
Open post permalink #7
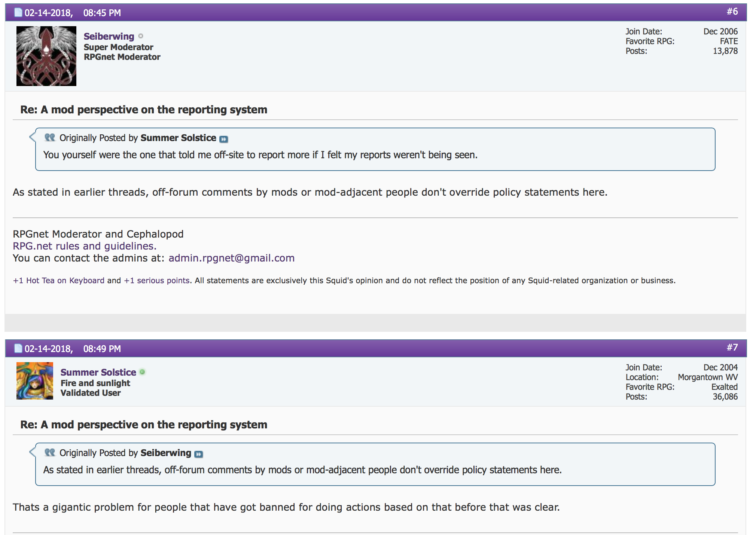[x=732, y=348]
